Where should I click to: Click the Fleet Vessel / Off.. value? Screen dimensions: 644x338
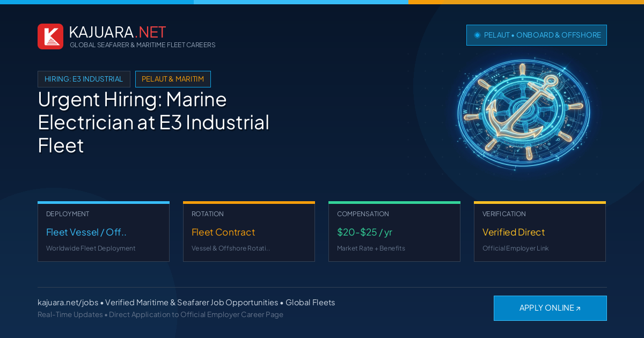[x=86, y=232]
